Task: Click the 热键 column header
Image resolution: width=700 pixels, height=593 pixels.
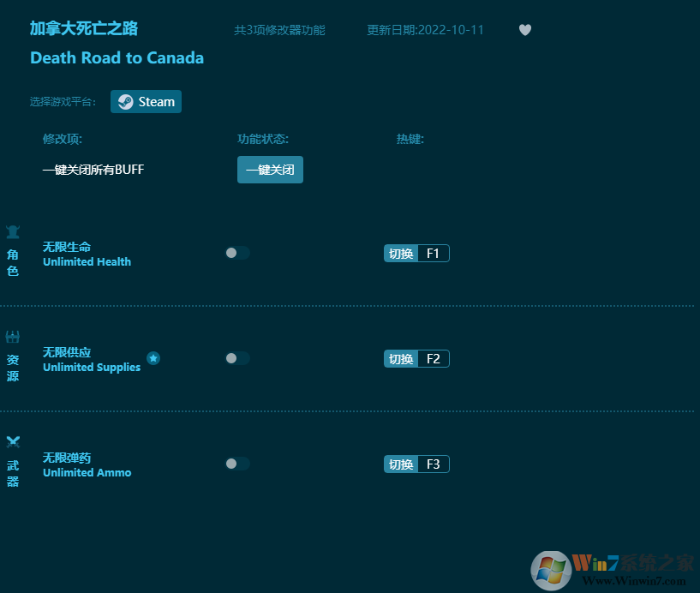Action: 410,140
